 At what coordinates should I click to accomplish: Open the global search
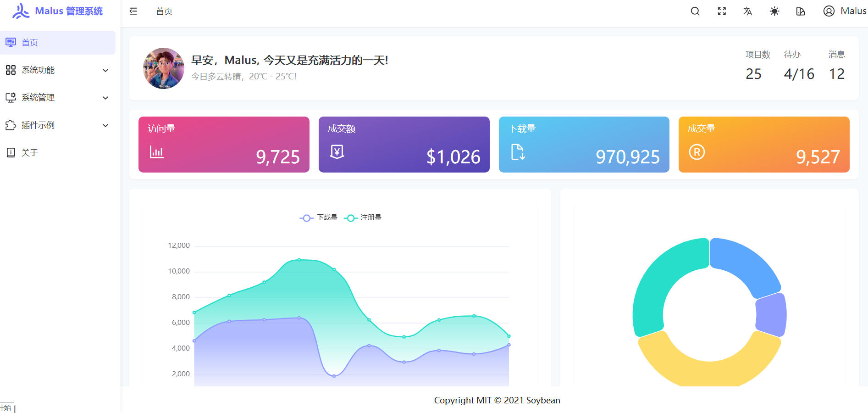(695, 11)
